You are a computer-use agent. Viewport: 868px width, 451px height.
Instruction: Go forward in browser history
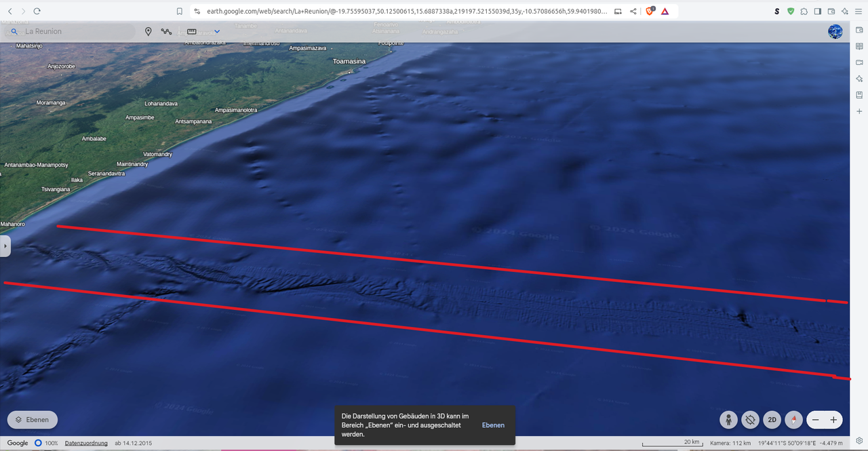[x=23, y=12]
